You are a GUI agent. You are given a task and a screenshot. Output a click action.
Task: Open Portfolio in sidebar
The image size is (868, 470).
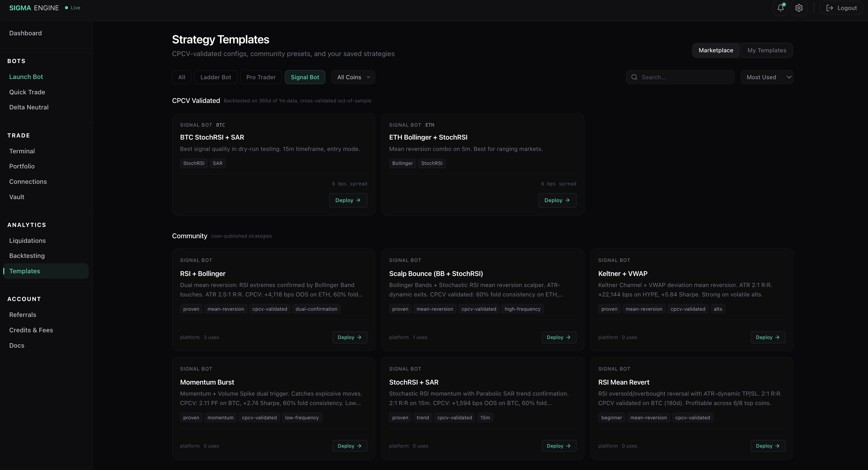click(22, 166)
